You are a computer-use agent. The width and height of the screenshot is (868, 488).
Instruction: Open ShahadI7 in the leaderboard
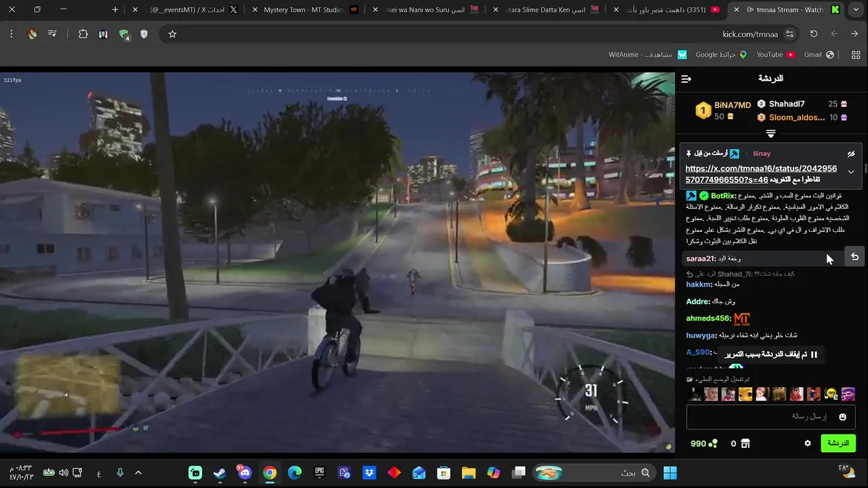pos(787,104)
